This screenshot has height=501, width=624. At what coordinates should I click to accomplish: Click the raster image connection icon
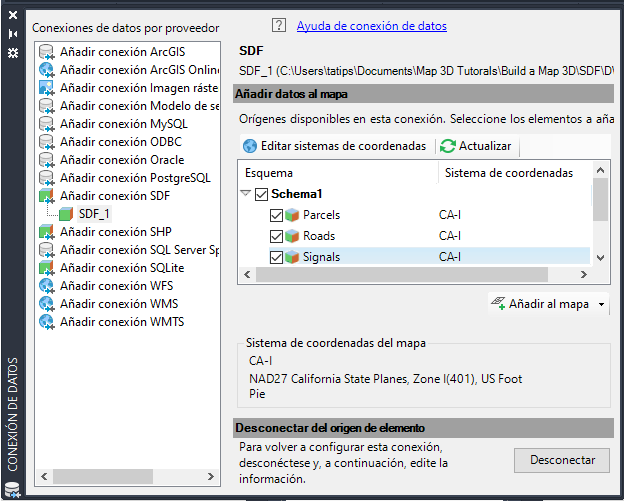click(46, 88)
